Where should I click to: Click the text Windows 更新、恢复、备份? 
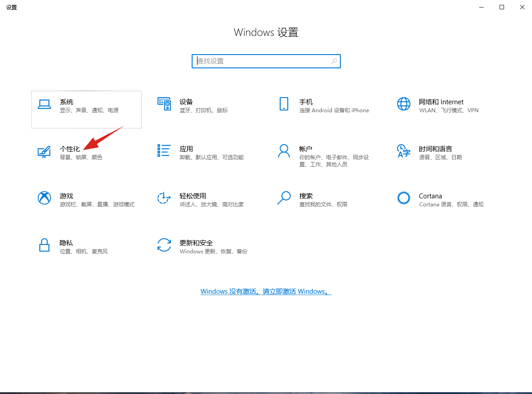tap(213, 252)
